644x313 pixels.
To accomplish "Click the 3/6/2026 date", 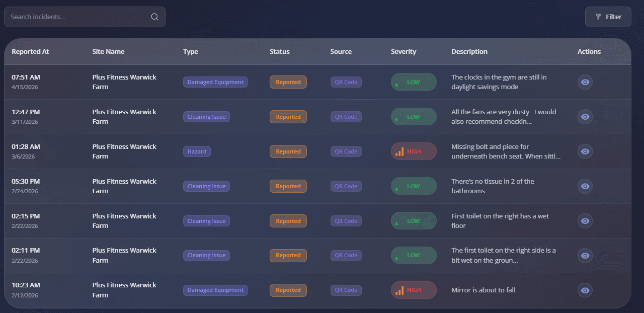I will click(23, 156).
